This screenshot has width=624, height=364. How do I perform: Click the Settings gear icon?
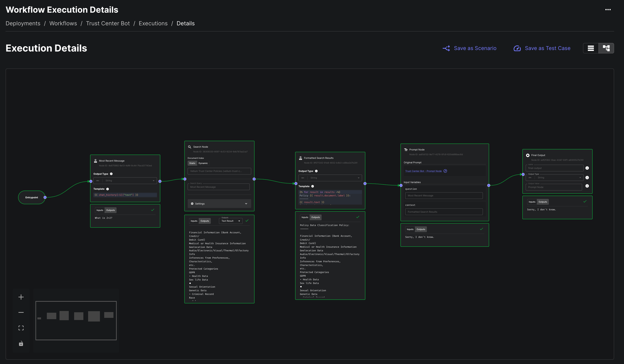(192, 203)
